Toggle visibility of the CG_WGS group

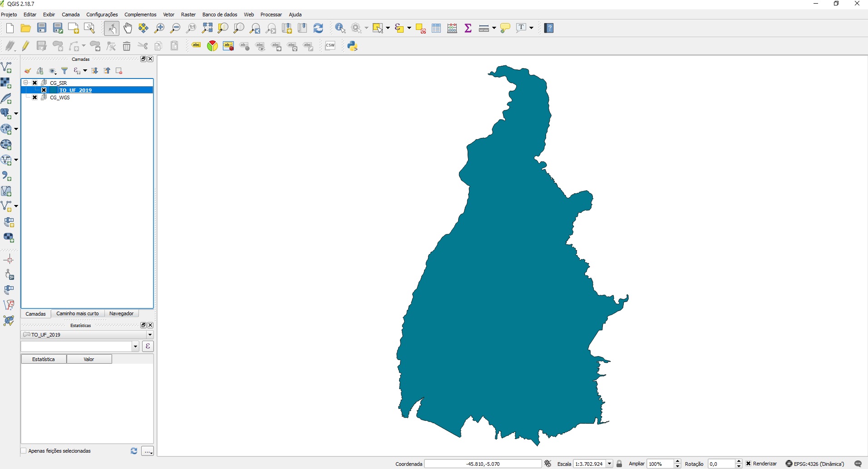[35, 98]
